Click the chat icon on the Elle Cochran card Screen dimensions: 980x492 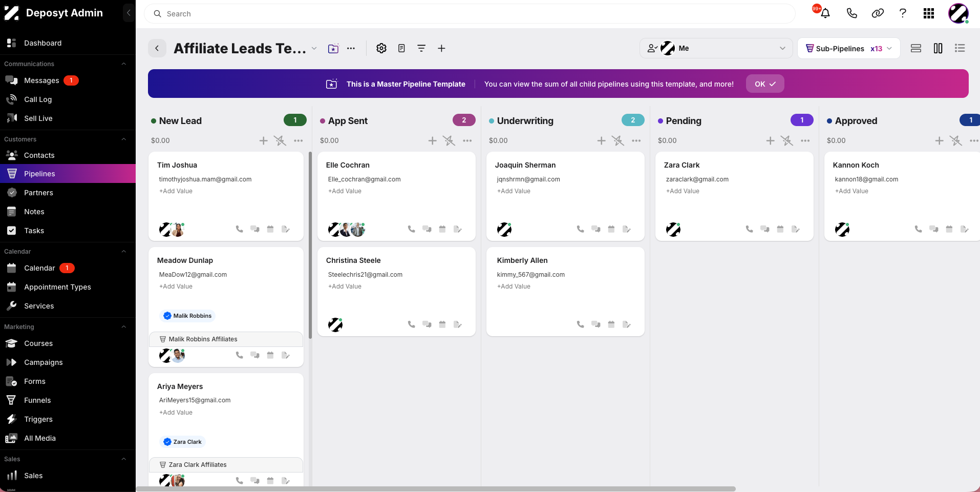tap(427, 229)
